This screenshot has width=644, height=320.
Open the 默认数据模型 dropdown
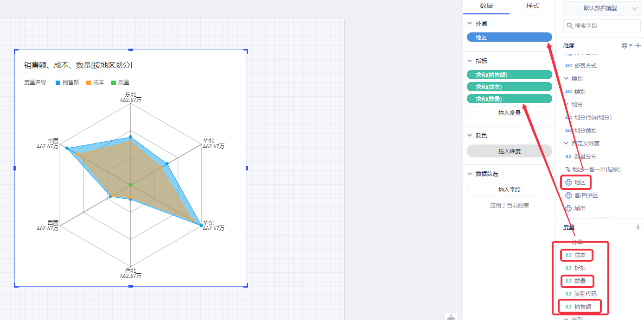tap(602, 8)
